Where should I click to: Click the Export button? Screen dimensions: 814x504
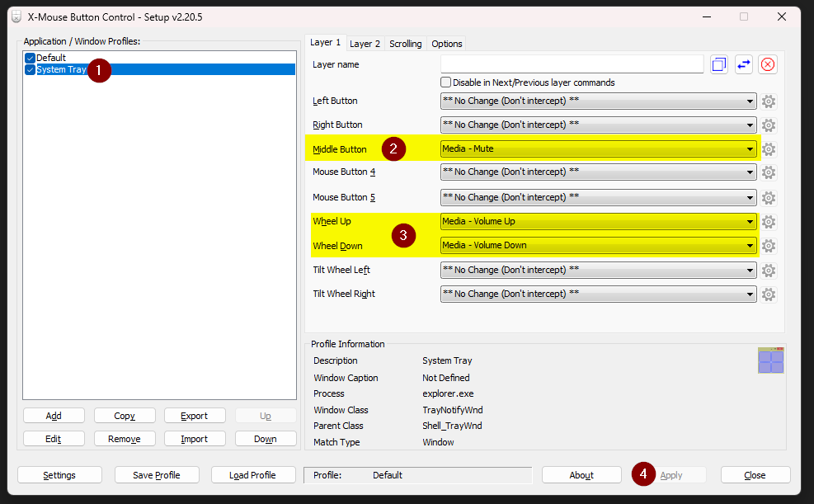coord(195,416)
